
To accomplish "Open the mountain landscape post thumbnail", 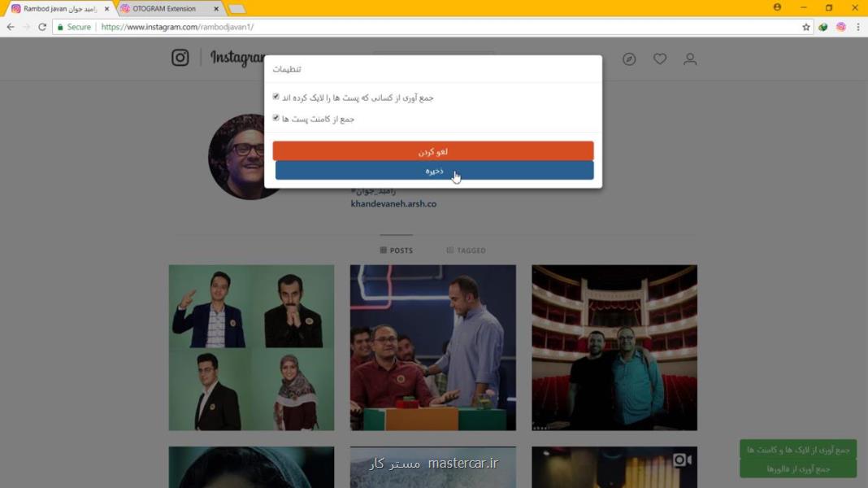I will tap(433, 468).
